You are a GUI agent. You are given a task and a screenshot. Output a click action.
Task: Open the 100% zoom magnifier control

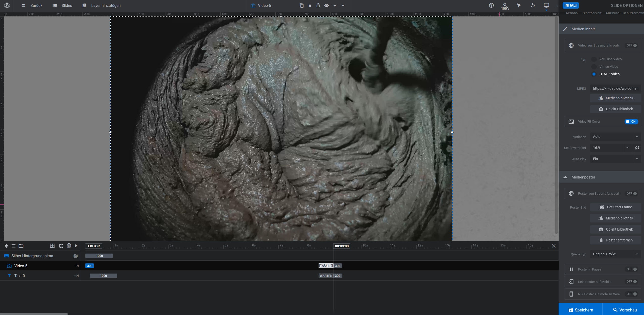pos(505,6)
